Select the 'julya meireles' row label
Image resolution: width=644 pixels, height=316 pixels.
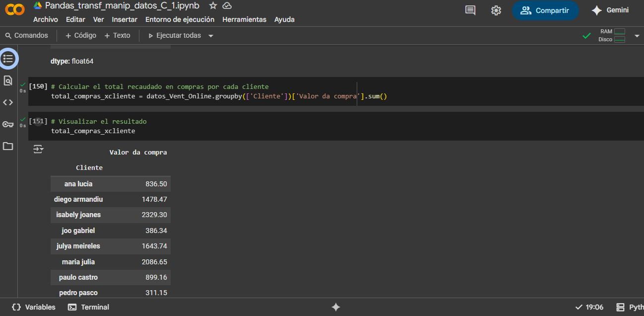click(78, 246)
